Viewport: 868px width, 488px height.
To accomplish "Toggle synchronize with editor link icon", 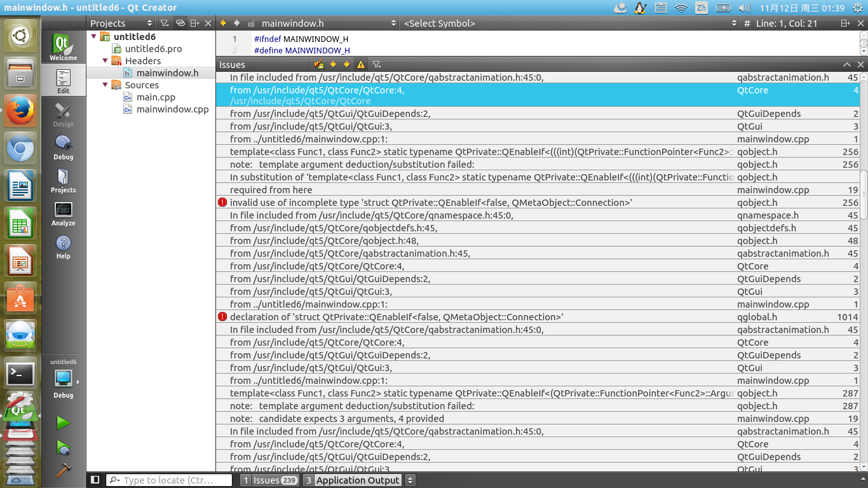I will 180,23.
